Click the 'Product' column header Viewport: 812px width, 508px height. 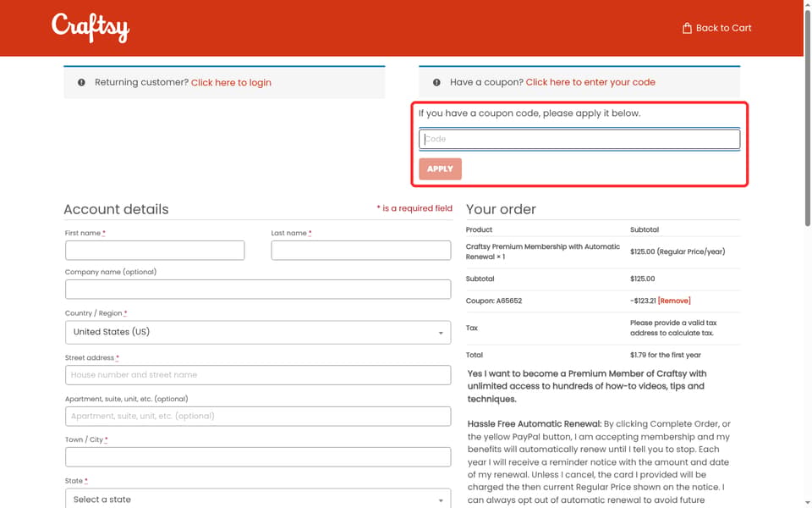(x=479, y=229)
